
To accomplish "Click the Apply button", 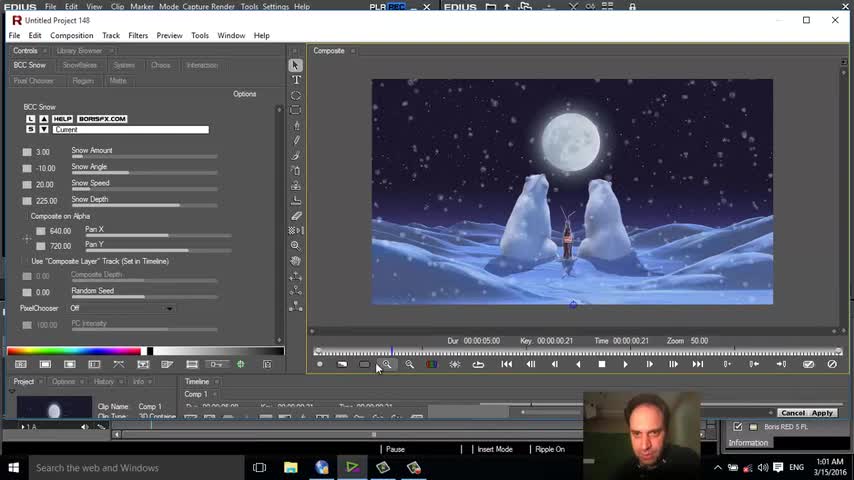I will (x=822, y=413).
